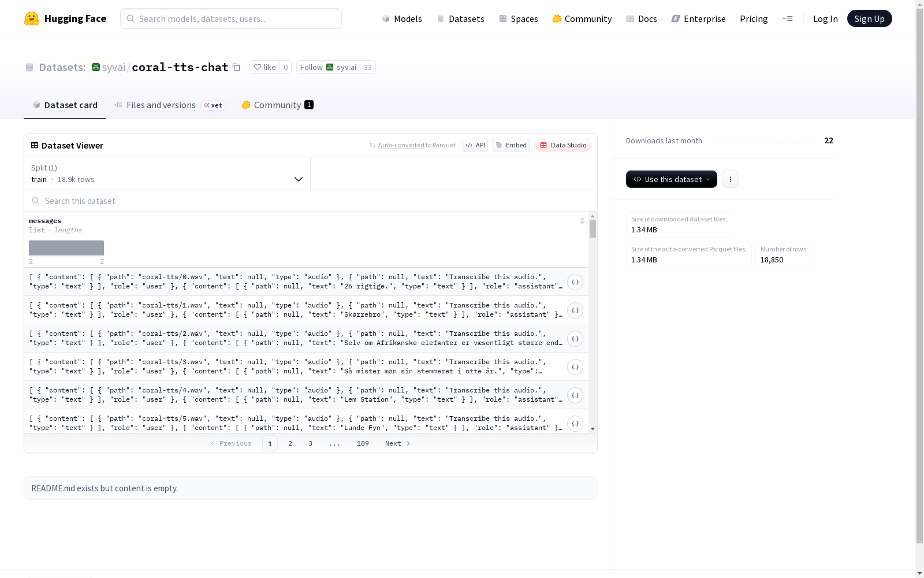The image size is (924, 578).
Task: Follow the syv.ai organization
Action: coord(328,67)
